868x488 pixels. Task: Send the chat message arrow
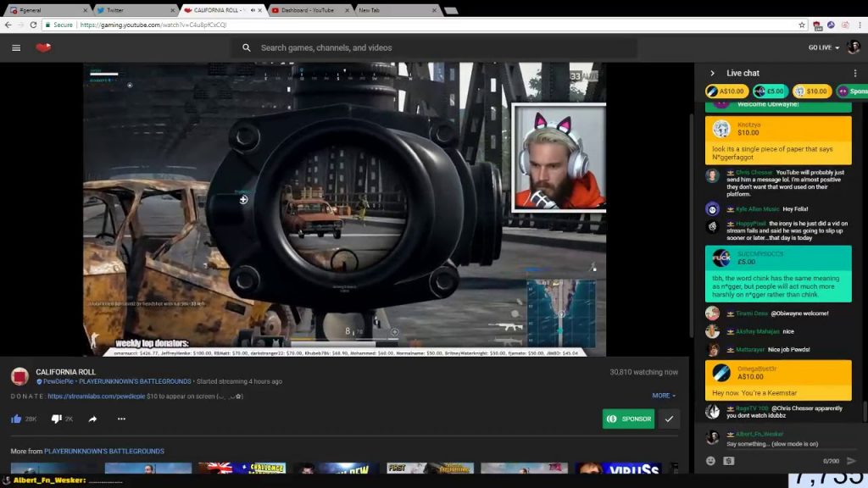point(851,461)
